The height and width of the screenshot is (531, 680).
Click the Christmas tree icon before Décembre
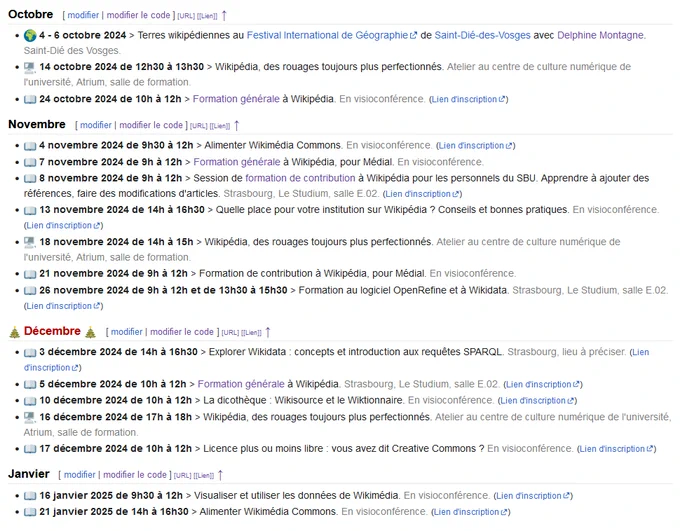coord(14,332)
